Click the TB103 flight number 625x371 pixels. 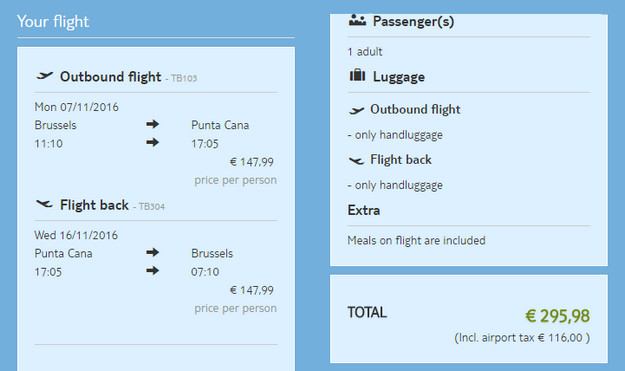tap(184, 78)
